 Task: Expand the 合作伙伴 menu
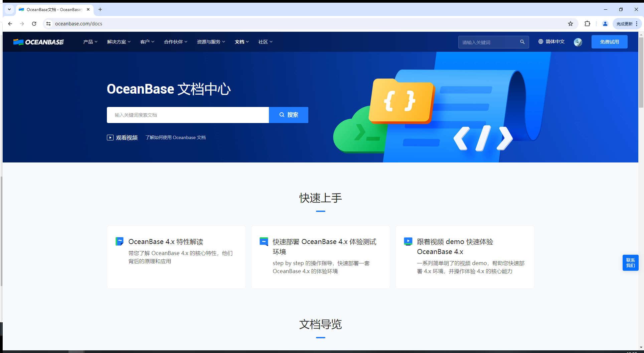click(x=175, y=42)
